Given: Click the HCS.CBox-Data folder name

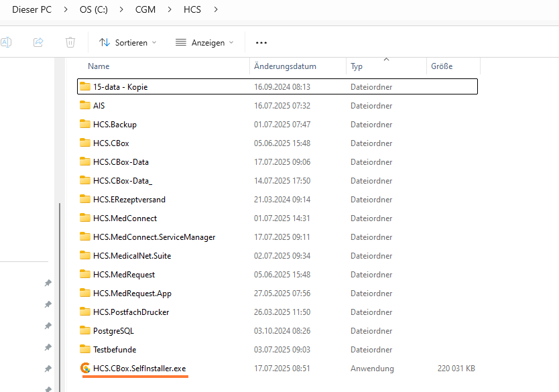Looking at the screenshot, I should click(121, 162).
